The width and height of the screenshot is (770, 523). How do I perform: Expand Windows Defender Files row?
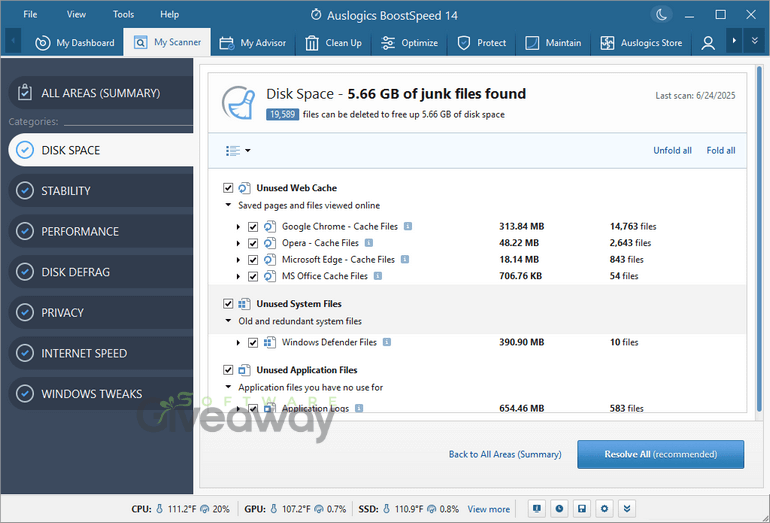coord(238,343)
